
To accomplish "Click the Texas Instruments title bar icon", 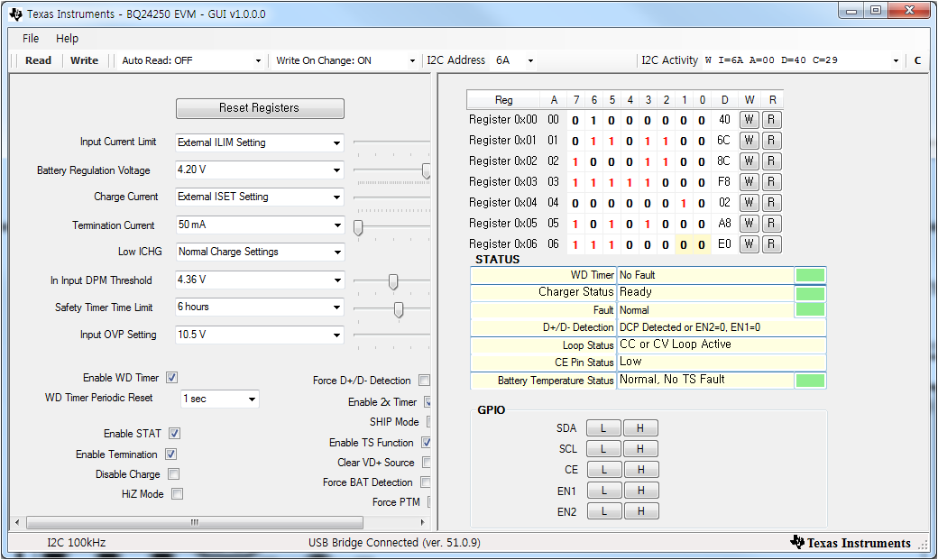I will [15, 14].
